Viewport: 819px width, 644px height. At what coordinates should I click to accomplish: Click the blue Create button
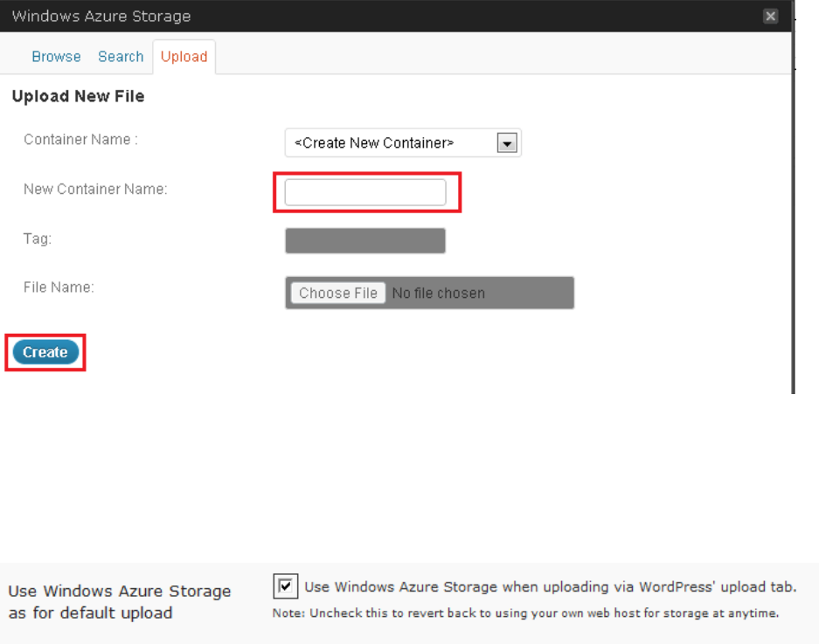(45, 352)
